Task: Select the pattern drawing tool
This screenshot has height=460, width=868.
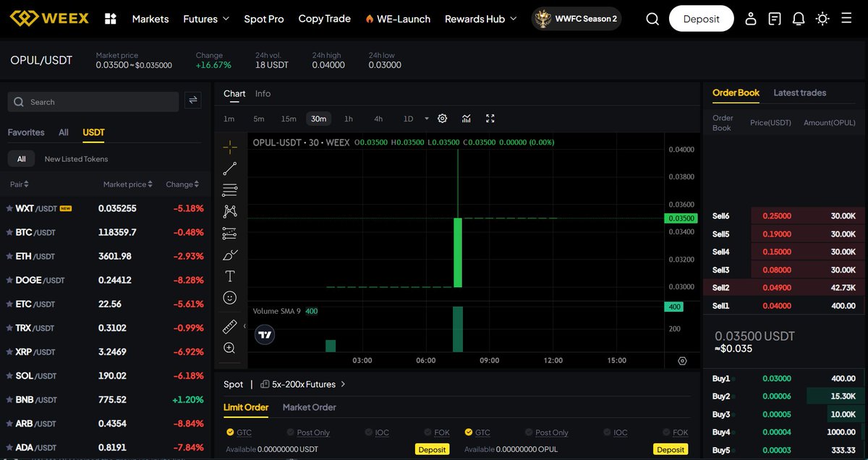Action: 230,211
